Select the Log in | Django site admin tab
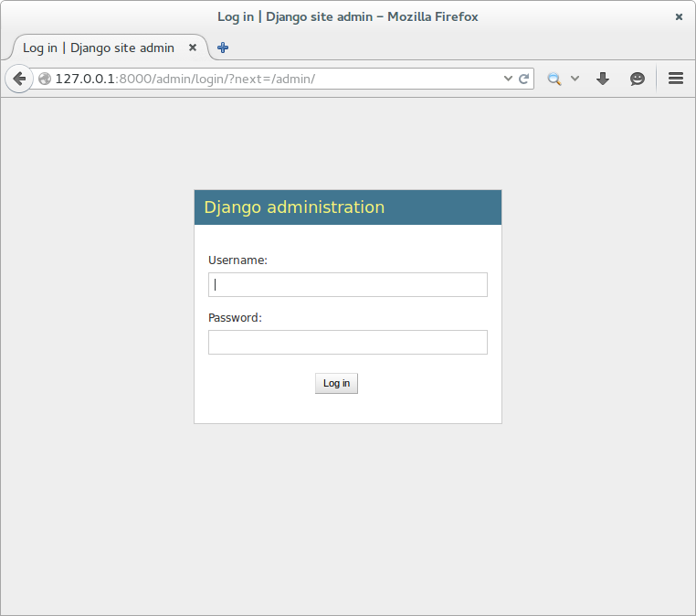Screen dimensions: 696x616 [109, 48]
